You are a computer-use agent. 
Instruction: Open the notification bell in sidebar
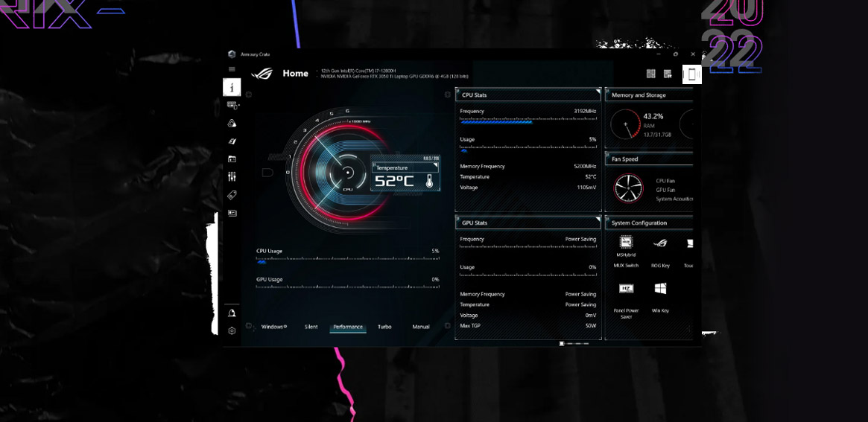232,313
